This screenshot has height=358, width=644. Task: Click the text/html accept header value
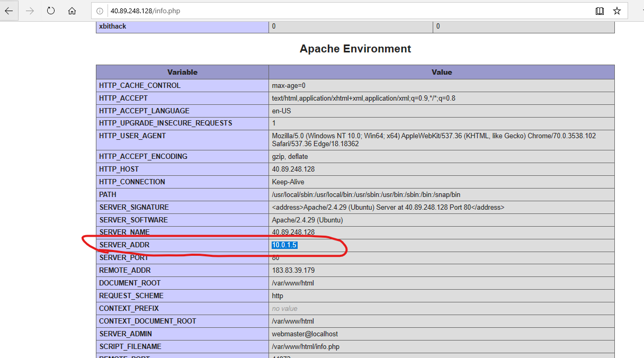tap(364, 98)
